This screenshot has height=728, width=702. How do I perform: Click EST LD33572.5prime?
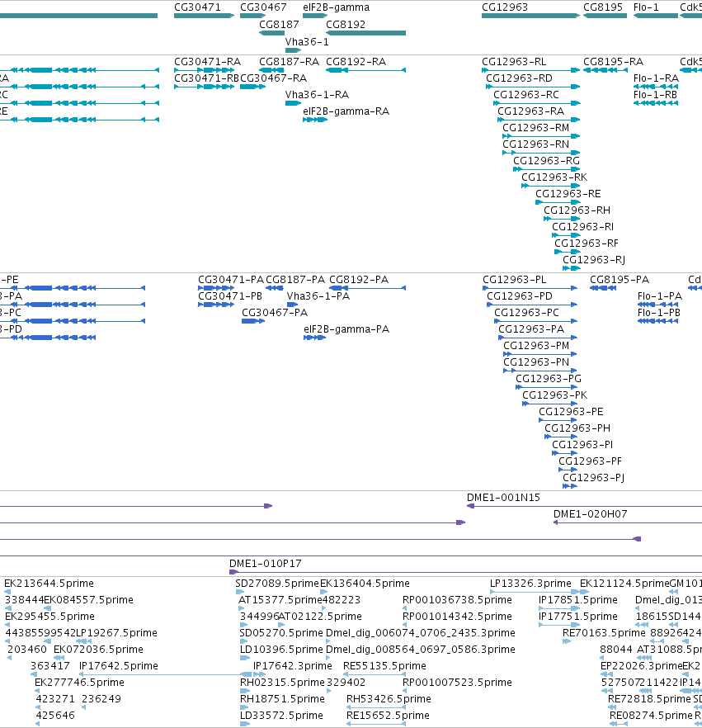click(x=281, y=716)
